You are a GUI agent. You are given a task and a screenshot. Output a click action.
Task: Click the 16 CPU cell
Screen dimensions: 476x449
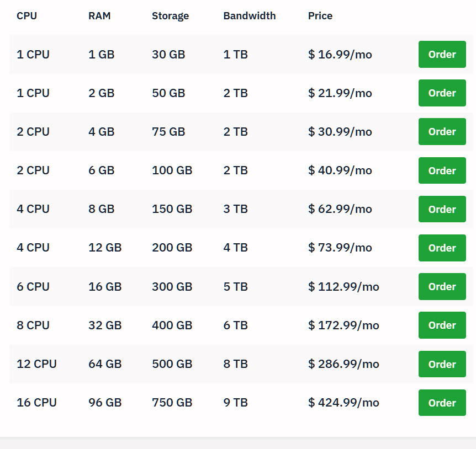click(37, 403)
